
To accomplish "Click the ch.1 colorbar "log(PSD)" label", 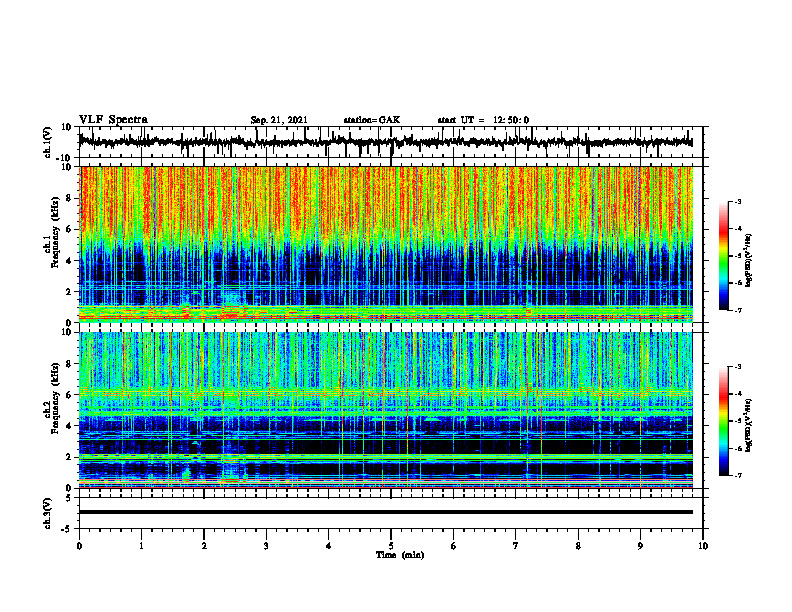I will click(x=749, y=261).
